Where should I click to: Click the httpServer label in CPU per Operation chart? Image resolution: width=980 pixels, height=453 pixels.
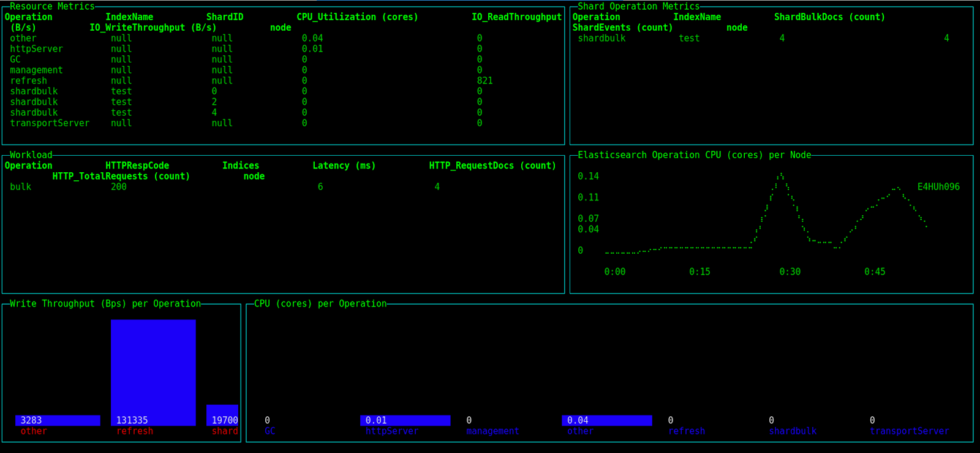click(x=392, y=432)
